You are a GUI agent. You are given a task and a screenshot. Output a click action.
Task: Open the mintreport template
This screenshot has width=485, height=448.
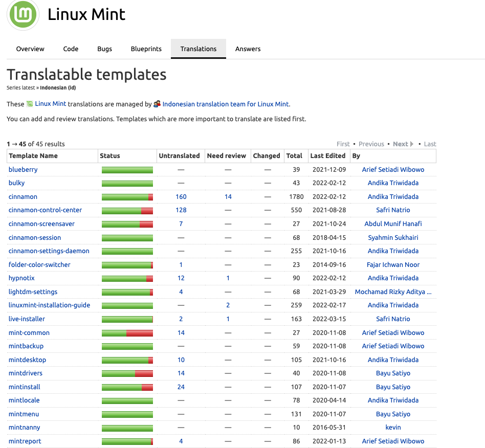coord(25,441)
